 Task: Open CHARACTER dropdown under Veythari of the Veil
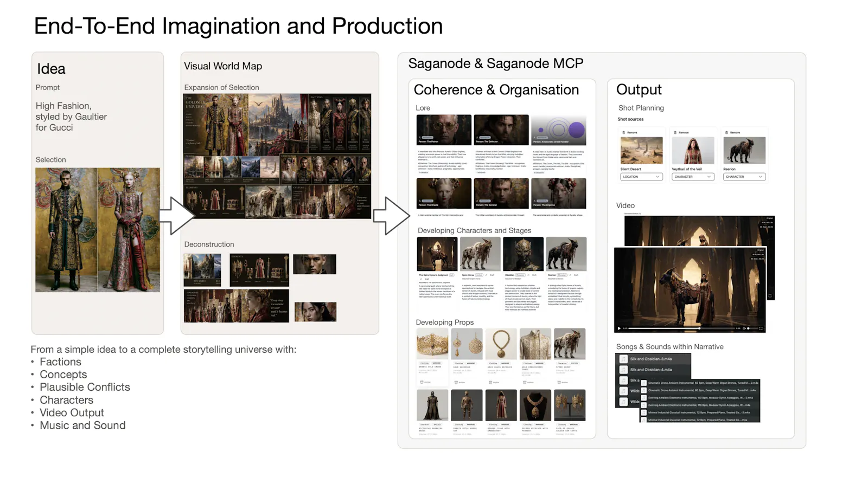[693, 177]
